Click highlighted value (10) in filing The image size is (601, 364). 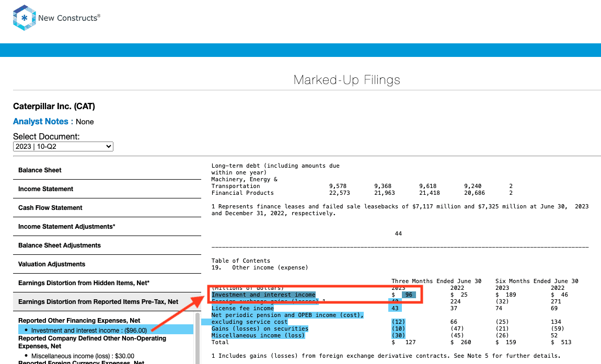tap(398, 329)
